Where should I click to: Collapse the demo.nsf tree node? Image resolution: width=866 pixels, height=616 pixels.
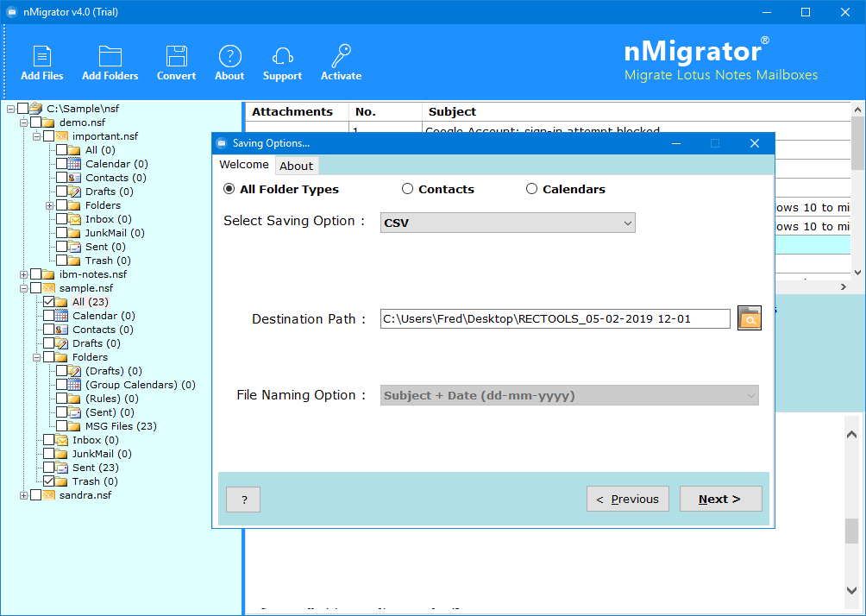[x=24, y=123]
